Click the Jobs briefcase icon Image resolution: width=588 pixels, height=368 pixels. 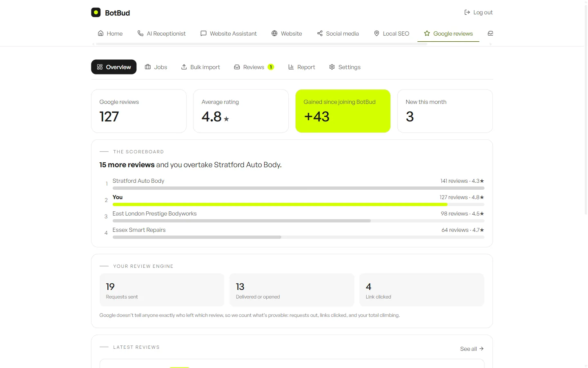click(x=148, y=67)
